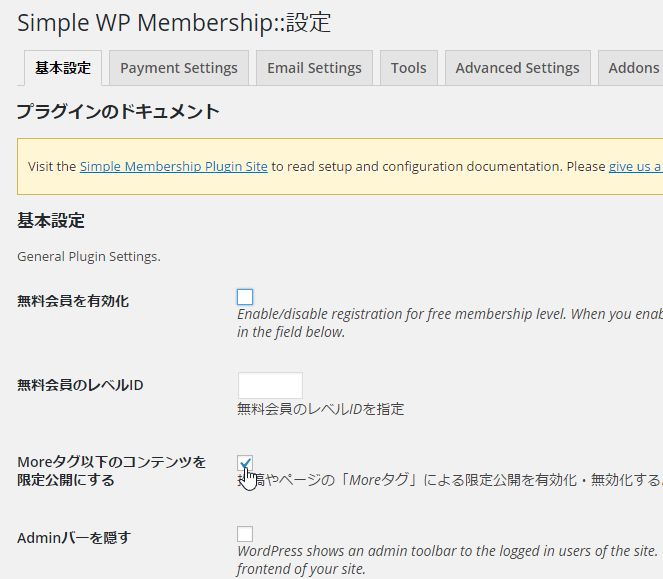Switch to the 基本設定 tab

(x=63, y=68)
